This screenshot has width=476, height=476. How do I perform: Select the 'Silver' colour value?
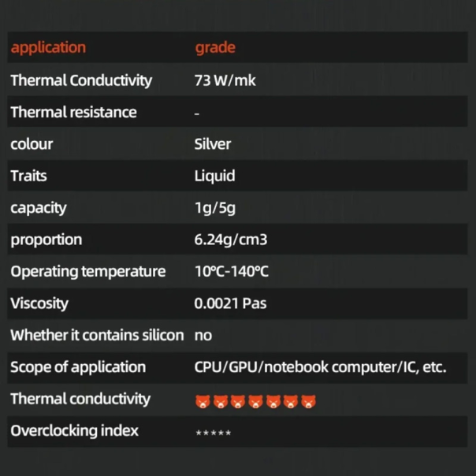(213, 144)
